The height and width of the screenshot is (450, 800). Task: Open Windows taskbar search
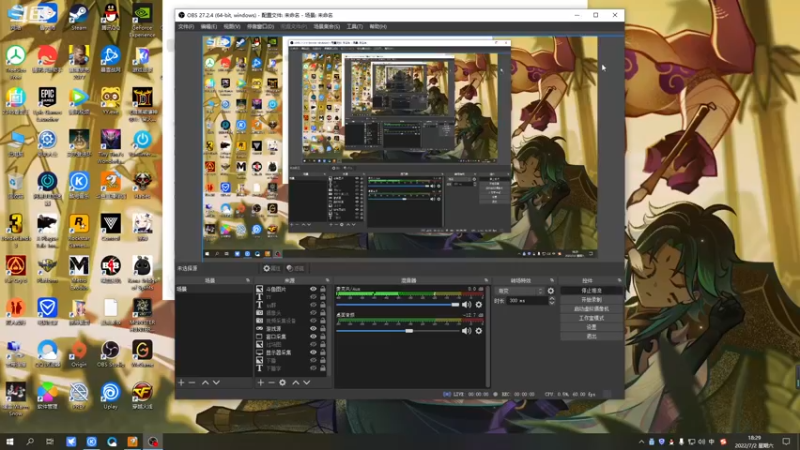pos(30,442)
